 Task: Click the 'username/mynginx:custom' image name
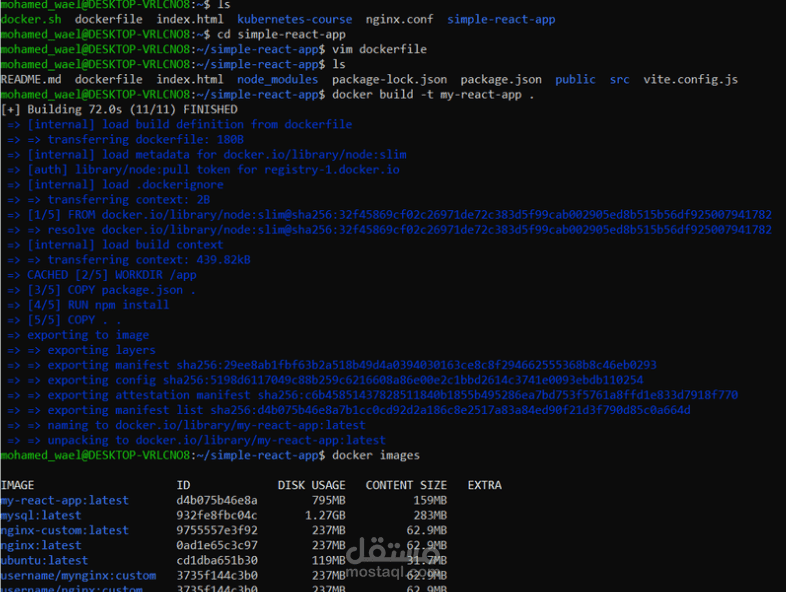pos(78,576)
